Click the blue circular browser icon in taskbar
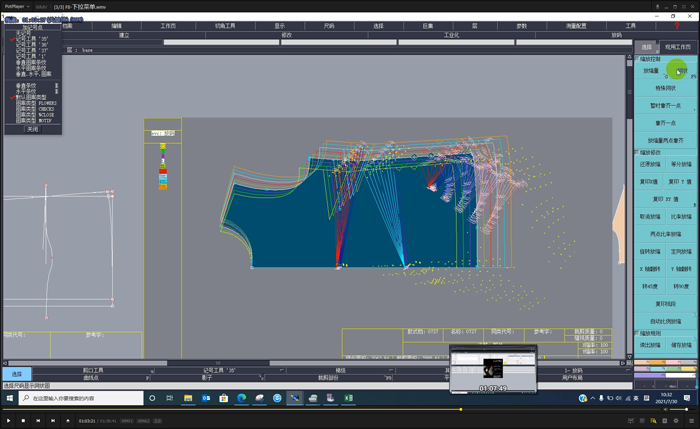The height and width of the screenshot is (429, 700). (x=277, y=398)
